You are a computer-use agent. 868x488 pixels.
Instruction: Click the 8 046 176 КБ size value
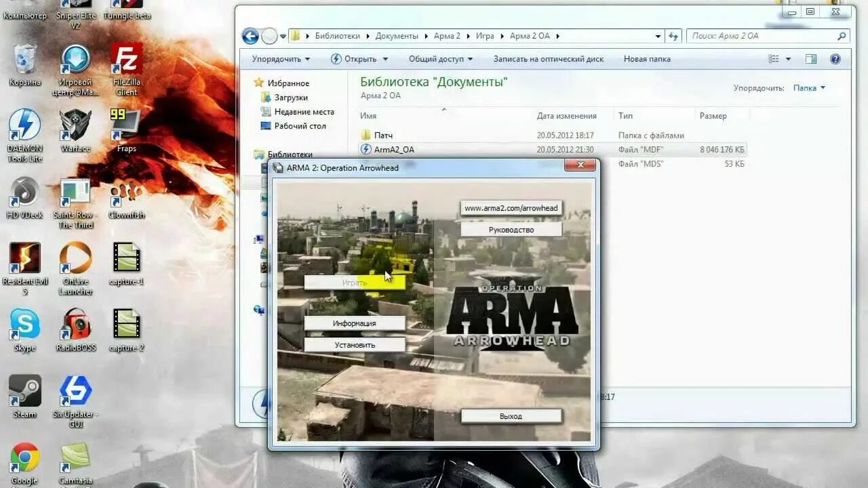point(722,150)
